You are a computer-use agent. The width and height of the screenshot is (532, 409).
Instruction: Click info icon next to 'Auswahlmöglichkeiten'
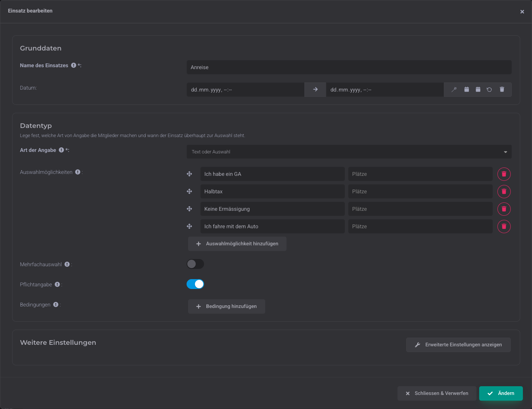[x=78, y=172]
